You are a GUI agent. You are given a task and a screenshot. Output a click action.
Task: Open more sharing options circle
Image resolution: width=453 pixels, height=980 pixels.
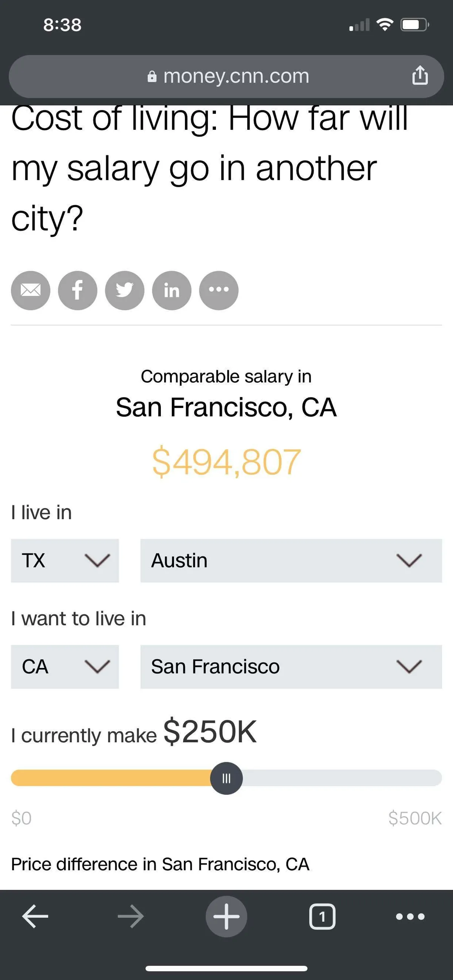point(219,290)
